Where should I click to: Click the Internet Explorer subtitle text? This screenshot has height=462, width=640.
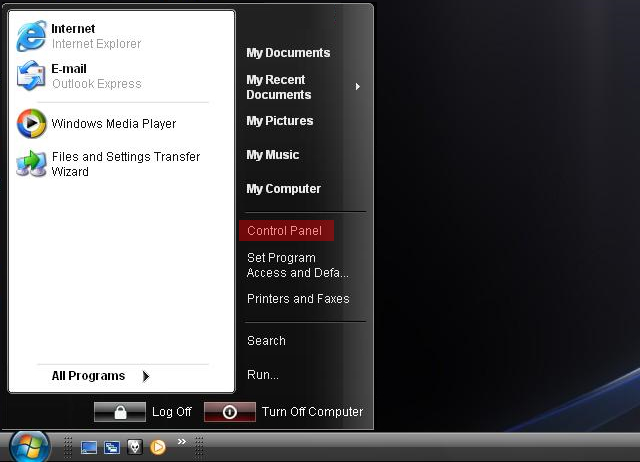coord(96,44)
